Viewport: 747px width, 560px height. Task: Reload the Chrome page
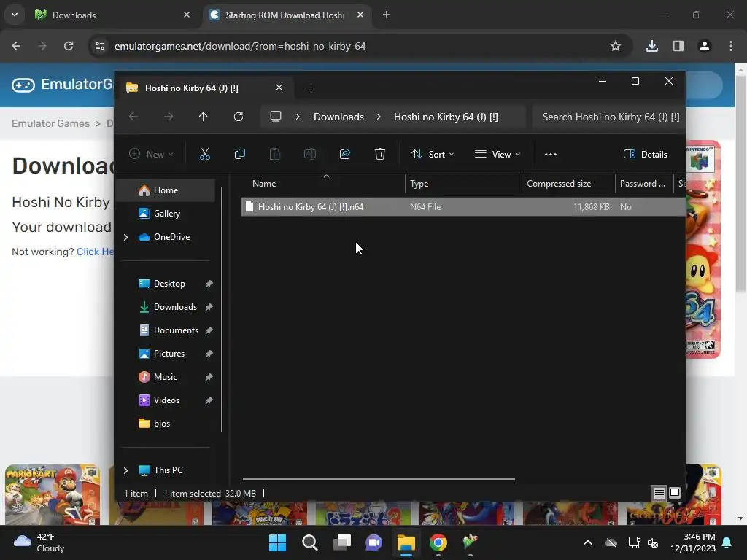point(69,46)
